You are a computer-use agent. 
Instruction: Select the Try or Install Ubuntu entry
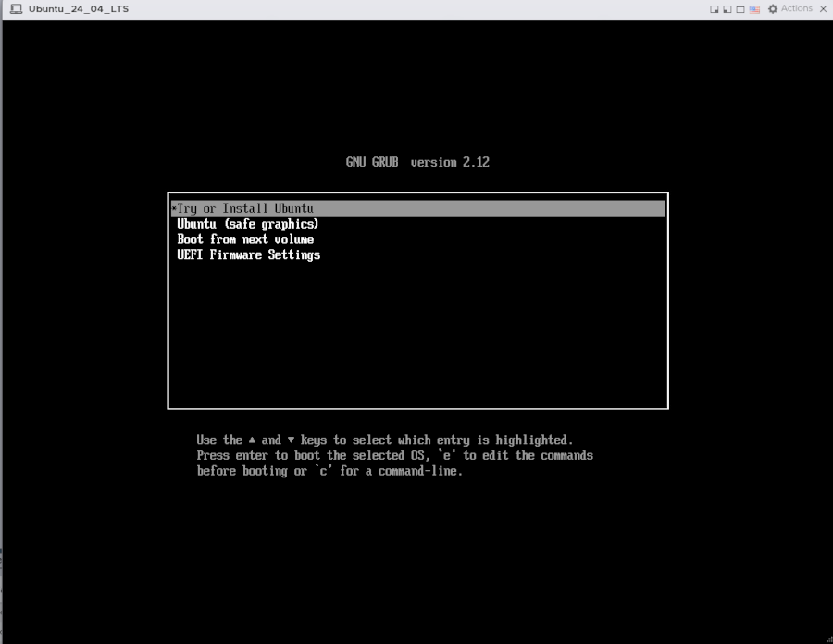point(245,207)
